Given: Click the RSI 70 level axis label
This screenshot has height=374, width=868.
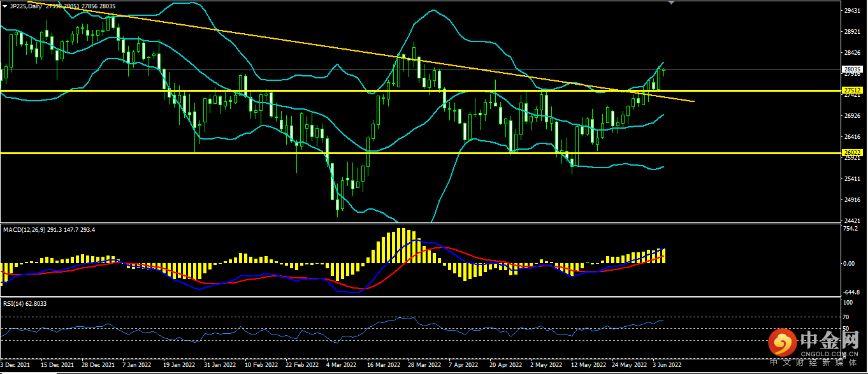Looking at the screenshot, I should click(x=846, y=317).
